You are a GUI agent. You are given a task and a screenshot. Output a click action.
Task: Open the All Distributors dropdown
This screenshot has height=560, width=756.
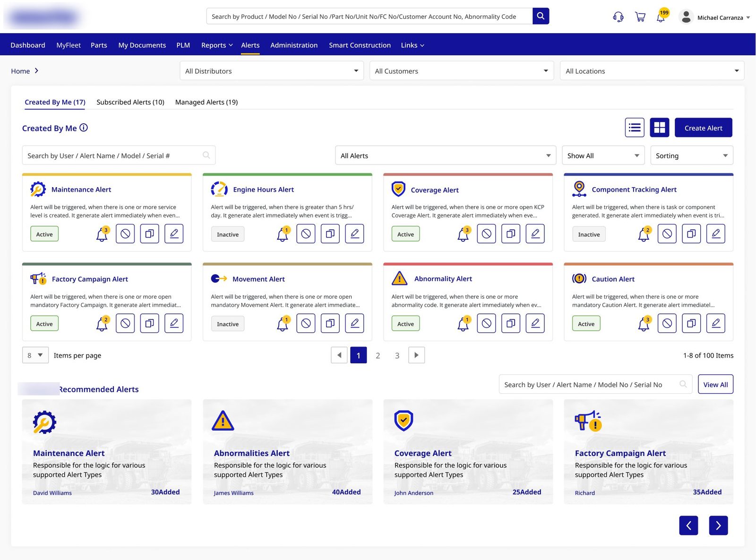coord(272,71)
